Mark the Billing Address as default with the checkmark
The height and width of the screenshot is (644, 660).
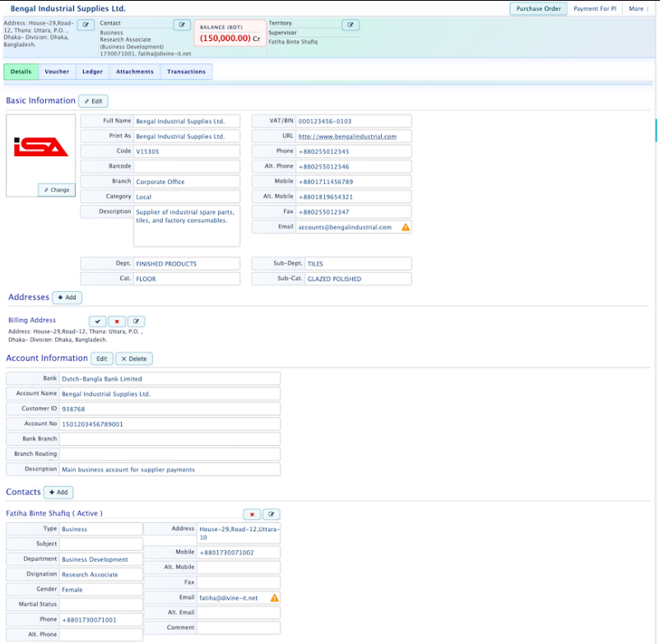point(98,322)
